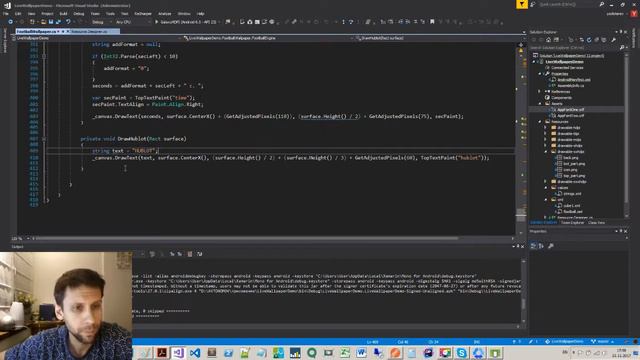Select AppFontOne.otf in Solution Explorer
This screenshot has height=360, width=640.
(x=571, y=110)
